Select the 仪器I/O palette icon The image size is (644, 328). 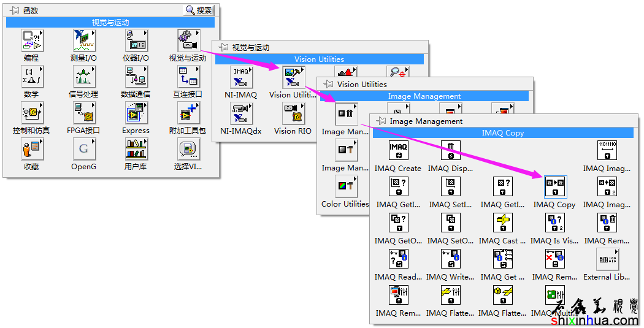pos(136,41)
